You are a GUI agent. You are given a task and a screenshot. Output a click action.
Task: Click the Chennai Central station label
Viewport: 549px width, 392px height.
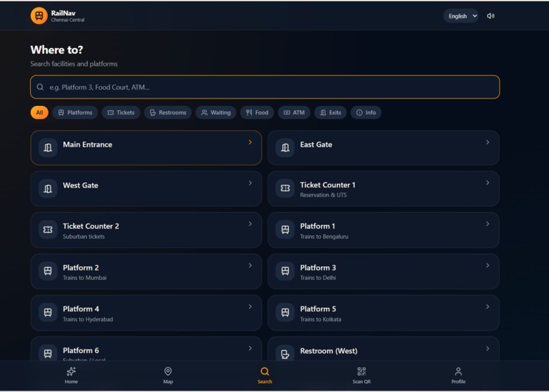(68, 20)
